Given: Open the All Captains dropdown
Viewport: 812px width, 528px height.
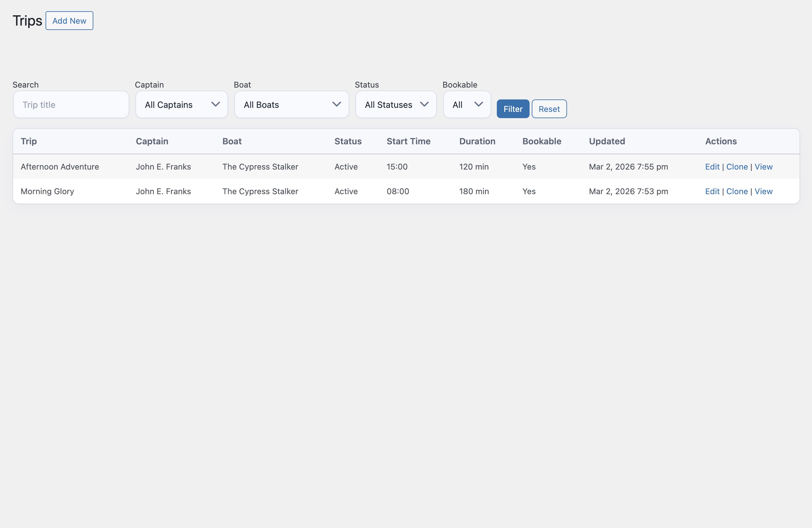Looking at the screenshot, I should click(181, 105).
